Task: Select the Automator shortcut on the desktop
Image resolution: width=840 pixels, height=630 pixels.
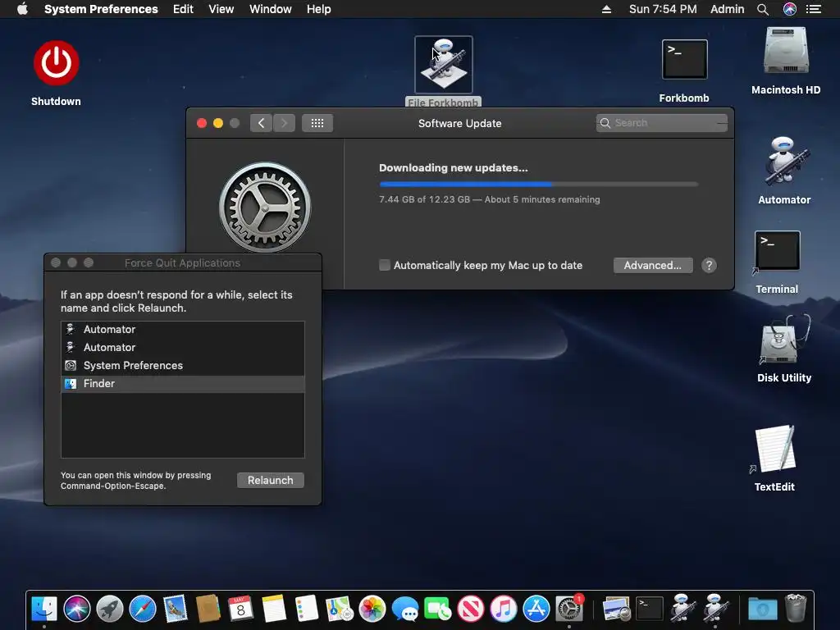Action: coord(785,162)
